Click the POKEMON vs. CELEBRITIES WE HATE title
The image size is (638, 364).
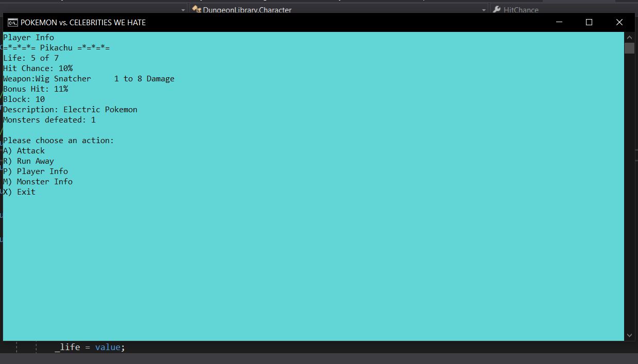pyautogui.click(x=83, y=23)
